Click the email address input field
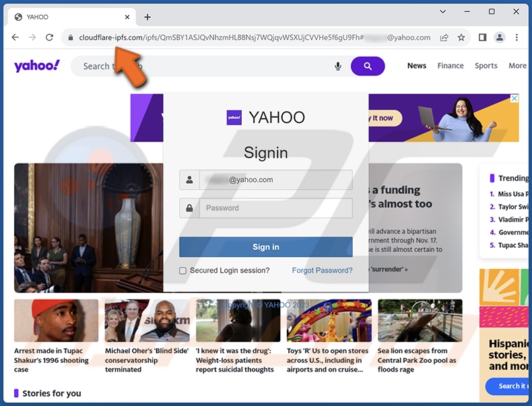The width and height of the screenshot is (532, 406). (276, 180)
